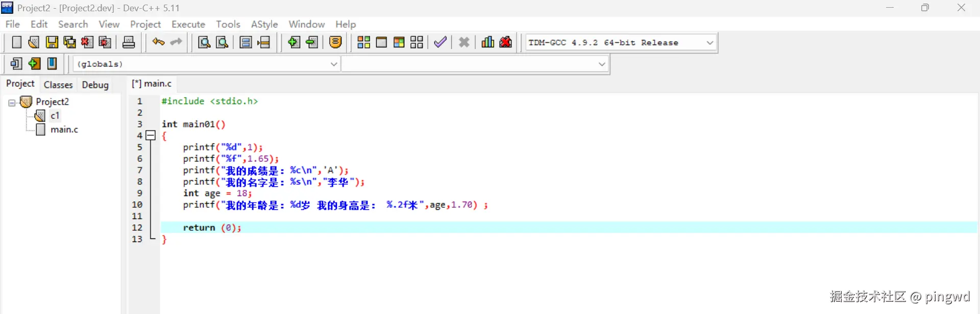
Task: Select the [*] main.c editor tab
Action: click(x=152, y=84)
